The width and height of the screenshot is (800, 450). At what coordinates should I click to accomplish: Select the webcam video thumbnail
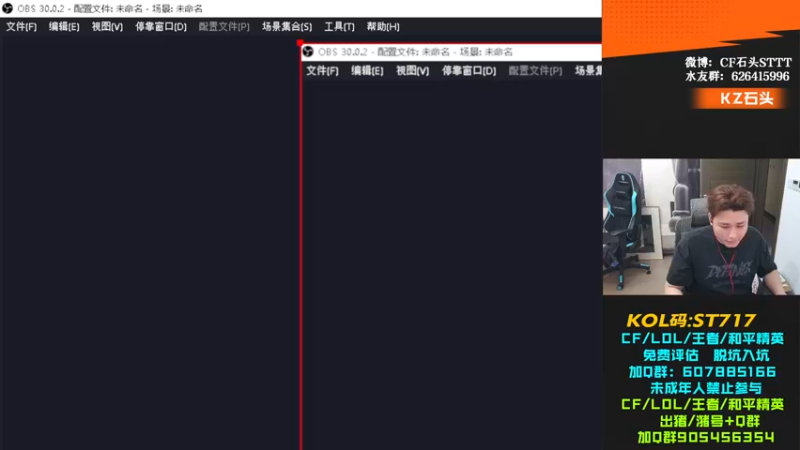coord(701,227)
